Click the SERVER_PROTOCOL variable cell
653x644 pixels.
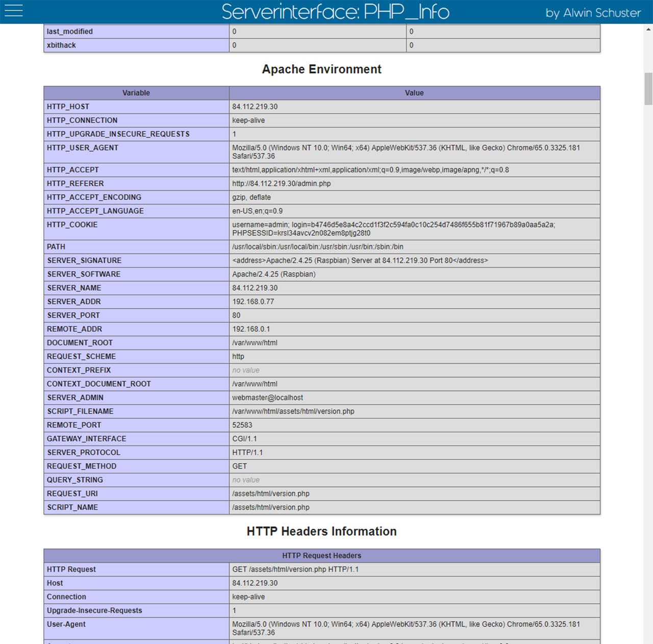136,453
